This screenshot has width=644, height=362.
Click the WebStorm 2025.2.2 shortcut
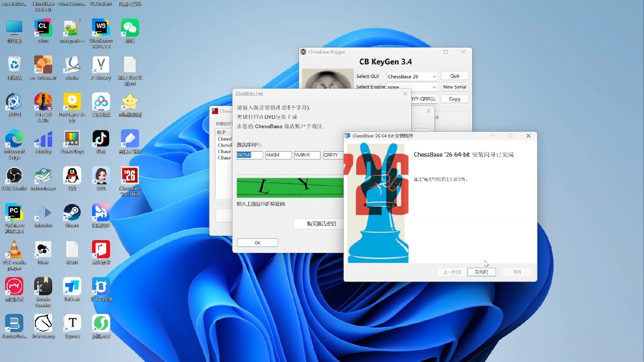pos(101,34)
